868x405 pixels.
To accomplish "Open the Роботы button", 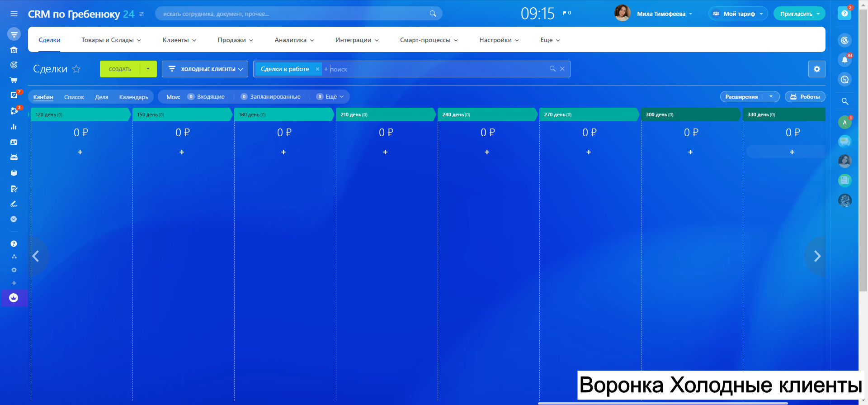I will point(805,96).
